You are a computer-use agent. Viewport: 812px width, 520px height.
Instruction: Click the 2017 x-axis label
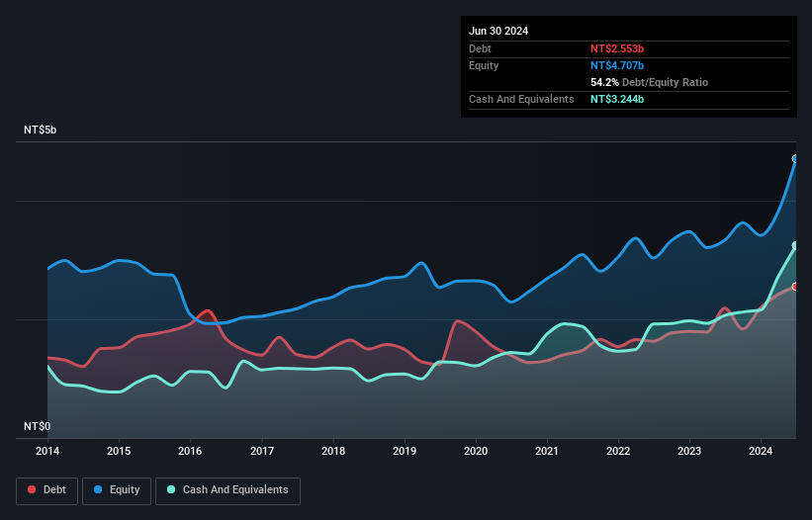click(x=262, y=451)
